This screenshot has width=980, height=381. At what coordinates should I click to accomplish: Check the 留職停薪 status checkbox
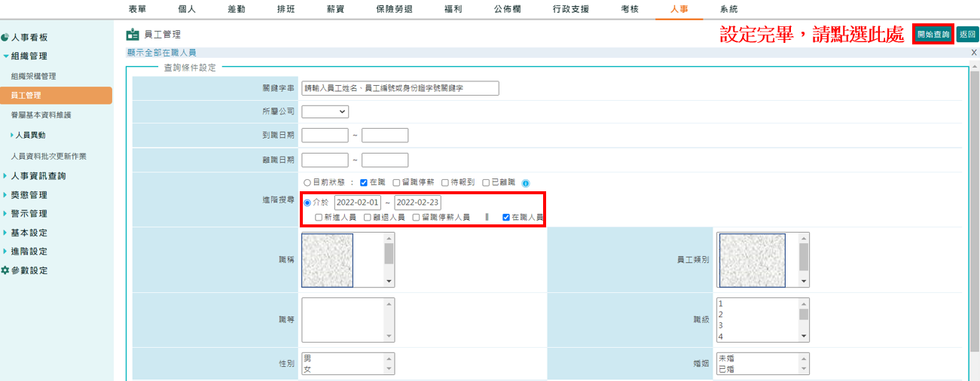tap(397, 182)
